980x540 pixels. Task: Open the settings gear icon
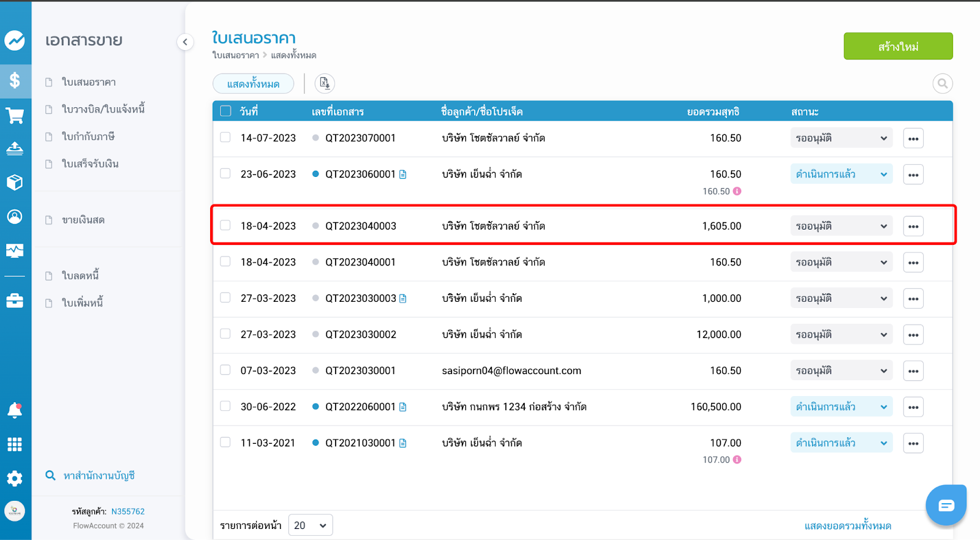[x=15, y=478]
